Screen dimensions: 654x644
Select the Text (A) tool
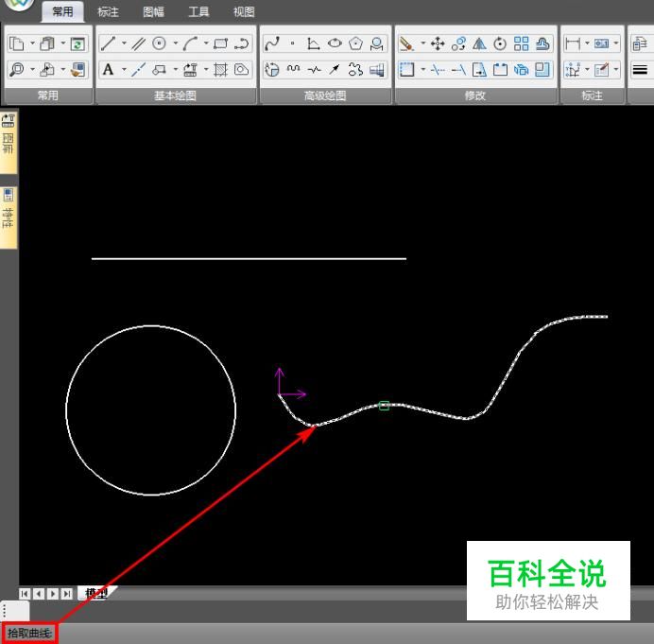108,69
